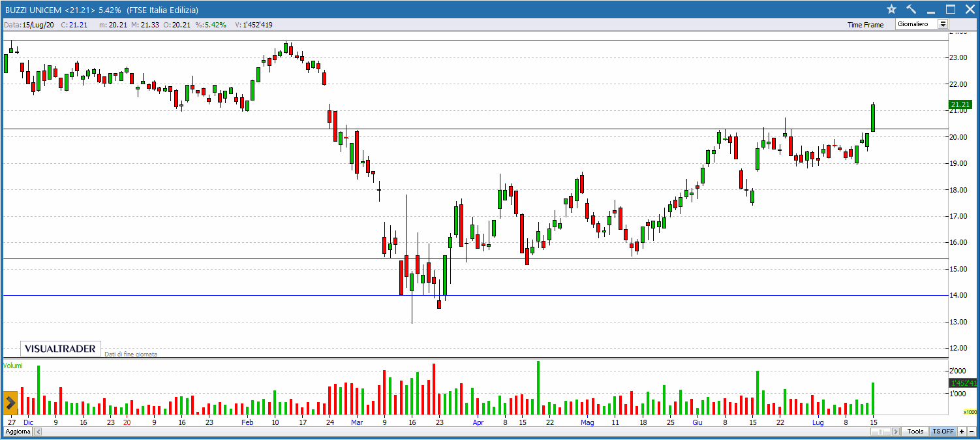Toggle the TS OFF button
Image resolution: width=980 pixels, height=440 pixels.
[943, 432]
